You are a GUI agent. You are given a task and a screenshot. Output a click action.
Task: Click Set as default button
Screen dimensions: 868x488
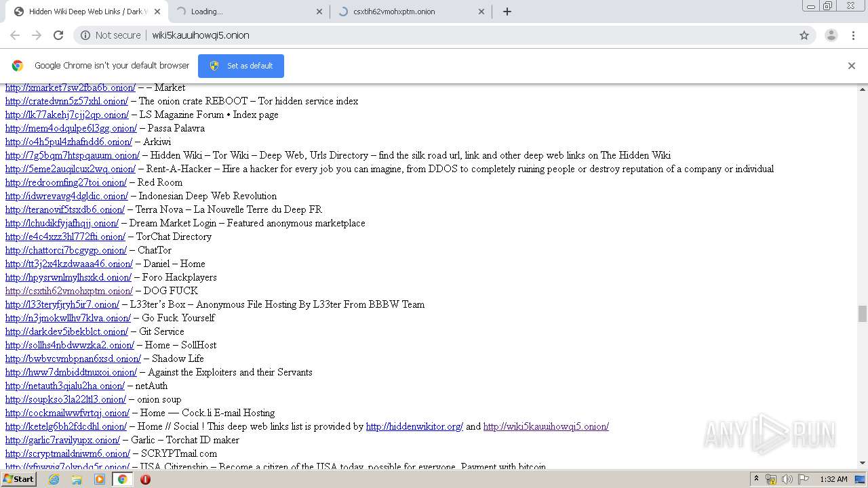(x=241, y=66)
